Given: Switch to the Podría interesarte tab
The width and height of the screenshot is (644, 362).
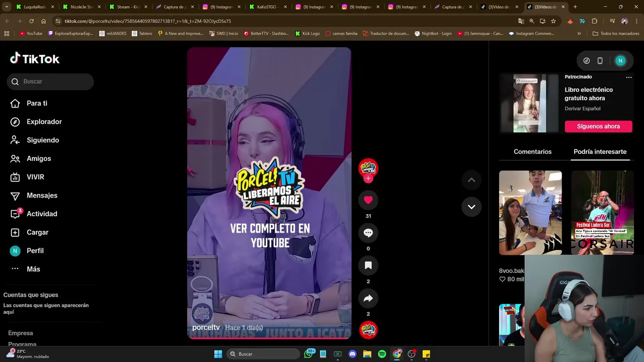Looking at the screenshot, I should pos(600,151).
